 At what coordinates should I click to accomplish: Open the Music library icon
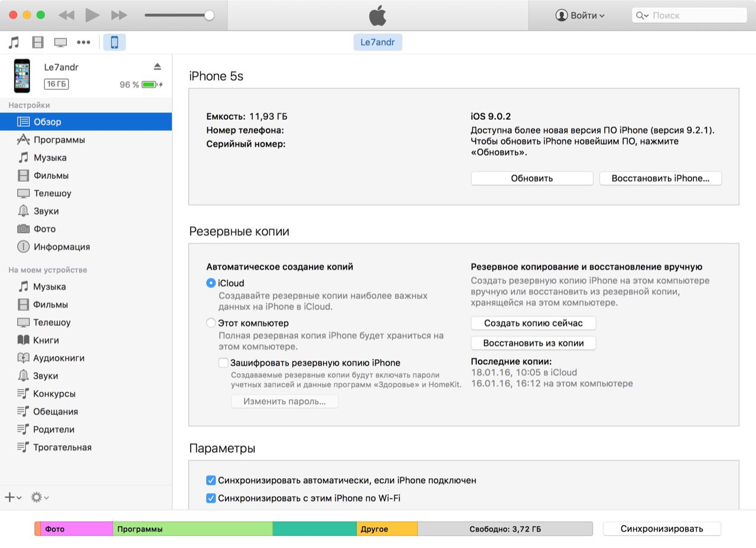14,43
